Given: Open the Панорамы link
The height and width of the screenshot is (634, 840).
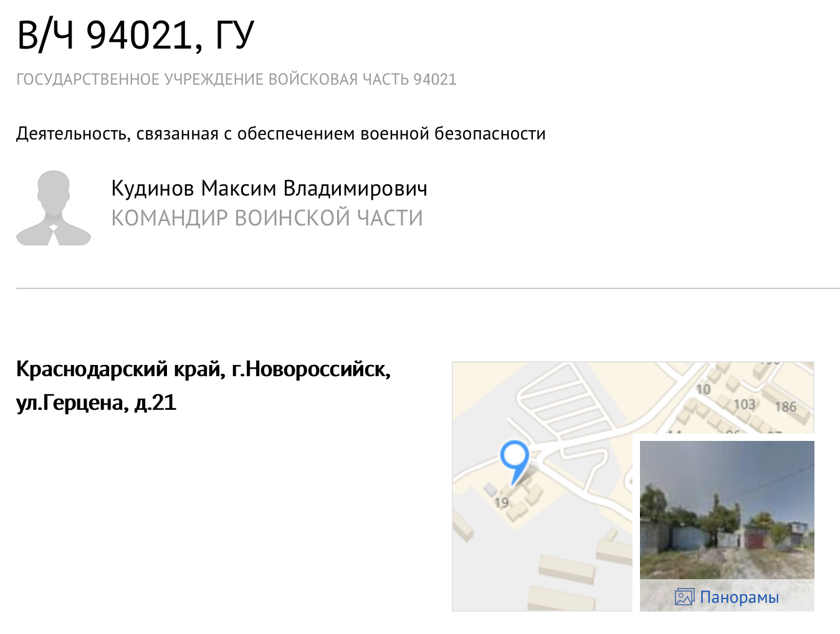Looking at the screenshot, I should [x=739, y=597].
